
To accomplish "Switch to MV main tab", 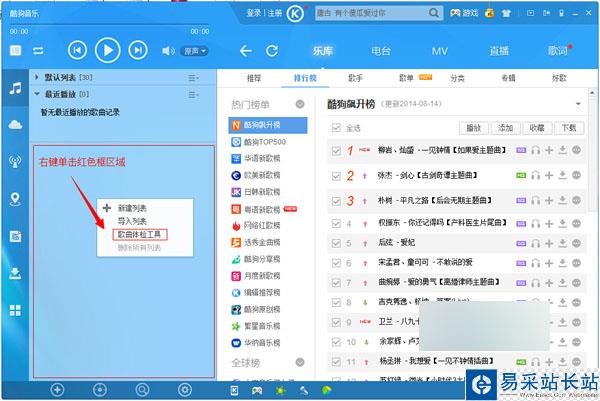I will click(x=440, y=51).
